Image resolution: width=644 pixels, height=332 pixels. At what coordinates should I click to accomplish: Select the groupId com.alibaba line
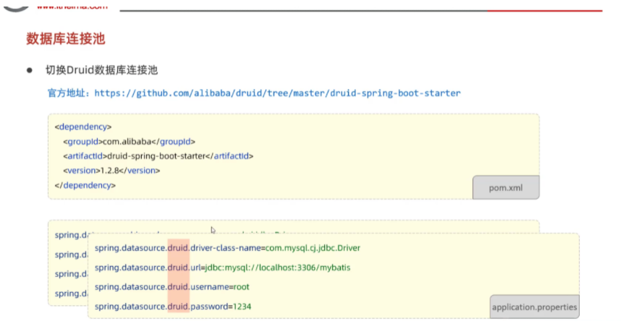coord(129,141)
